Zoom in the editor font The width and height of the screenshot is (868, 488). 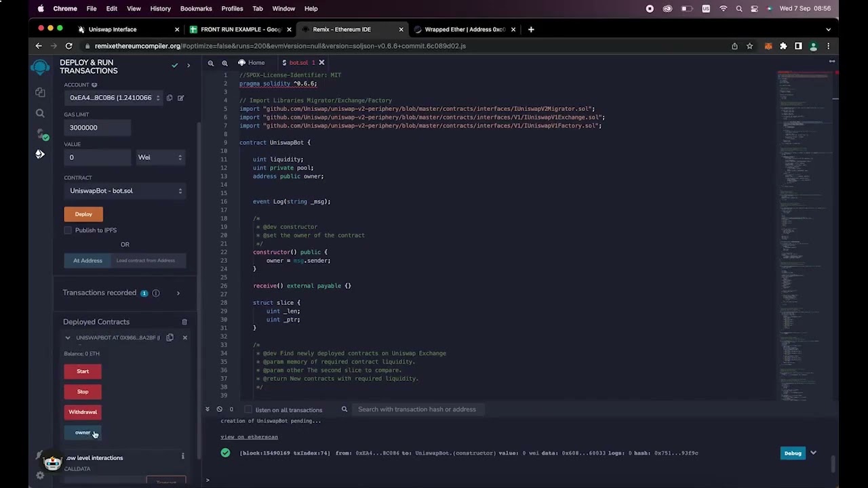pyautogui.click(x=224, y=62)
